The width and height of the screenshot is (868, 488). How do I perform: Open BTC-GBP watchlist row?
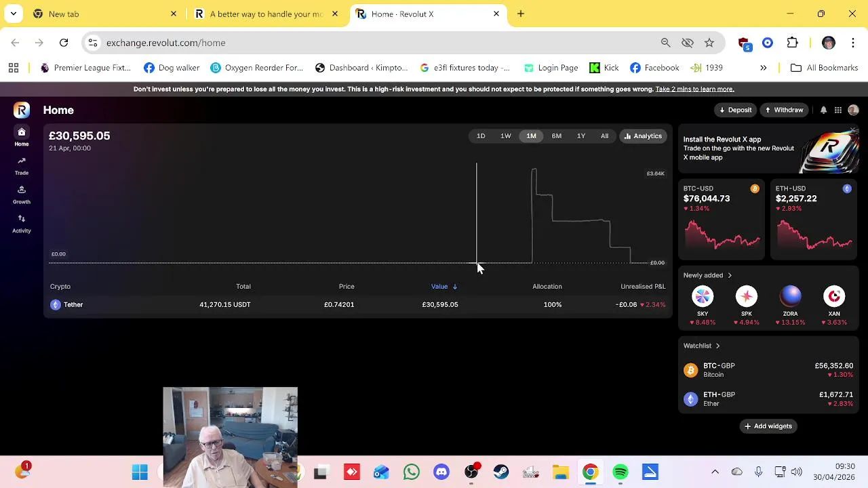coord(768,370)
